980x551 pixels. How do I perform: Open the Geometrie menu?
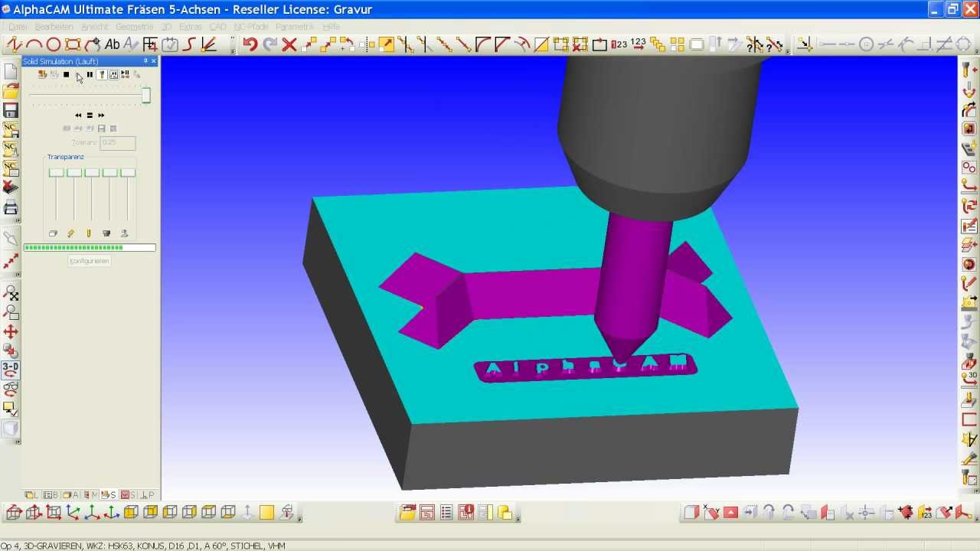(135, 27)
